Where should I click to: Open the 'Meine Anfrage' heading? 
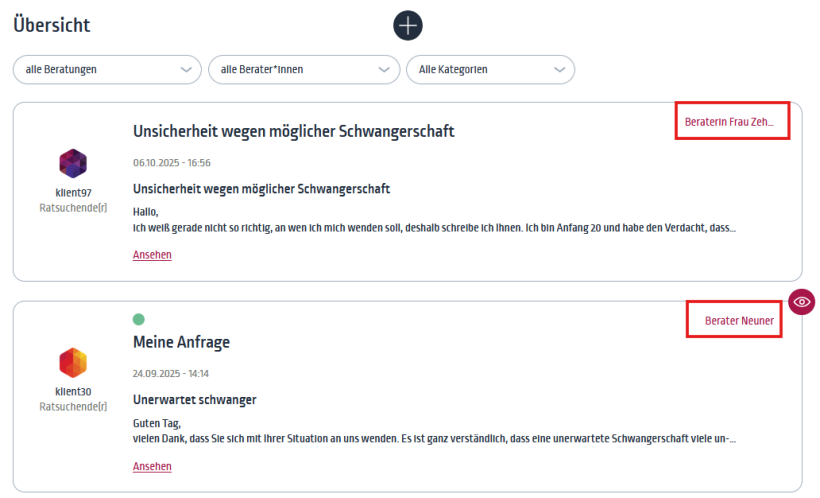tap(181, 342)
